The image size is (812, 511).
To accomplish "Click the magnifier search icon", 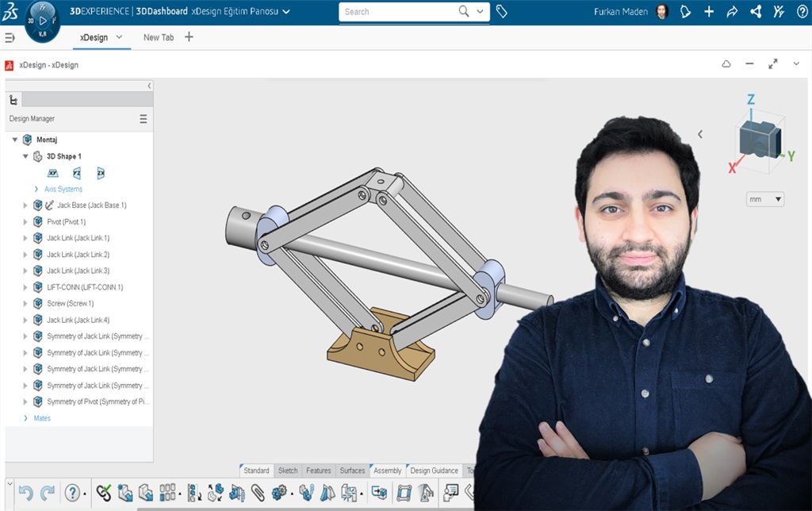I will (x=463, y=11).
